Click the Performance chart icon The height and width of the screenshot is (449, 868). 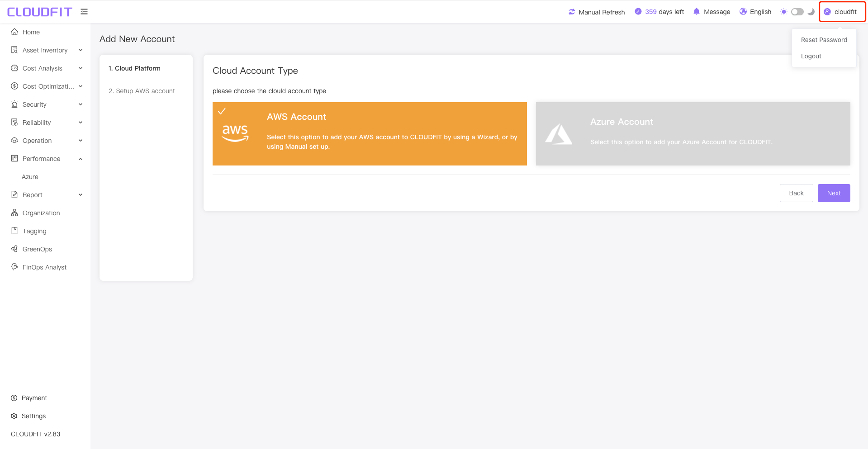[14, 159]
